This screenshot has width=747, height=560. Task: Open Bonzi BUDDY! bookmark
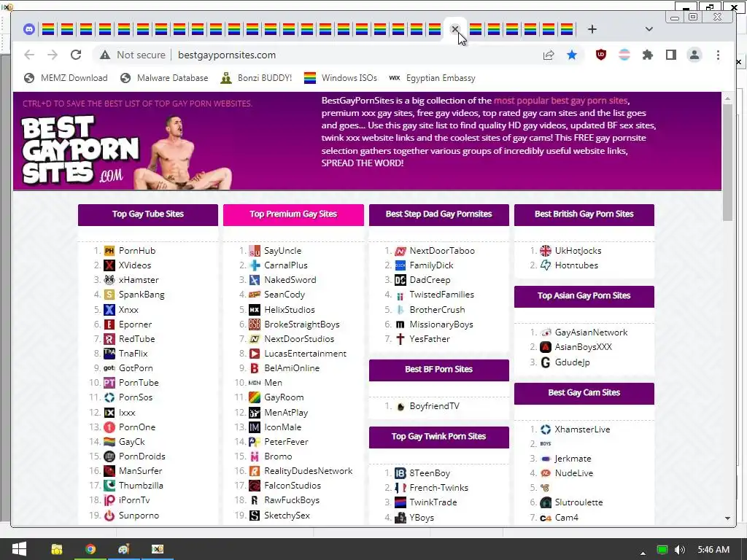256,78
